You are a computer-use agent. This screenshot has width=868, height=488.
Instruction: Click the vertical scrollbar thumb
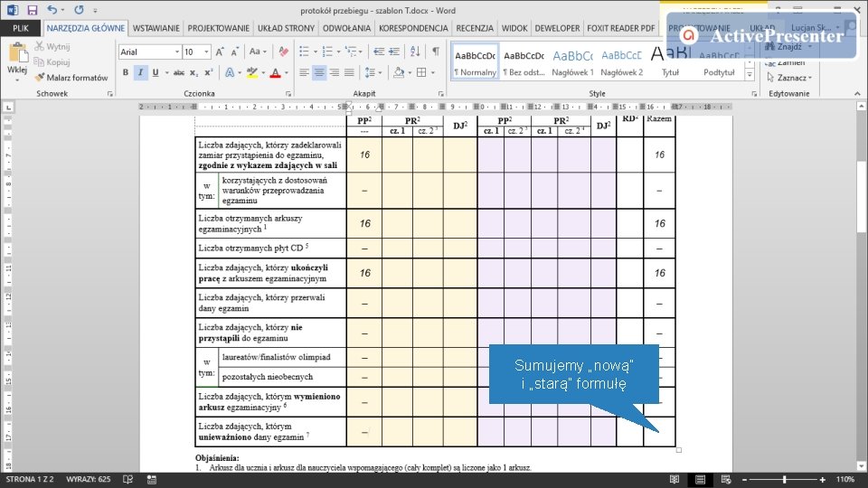862,197
